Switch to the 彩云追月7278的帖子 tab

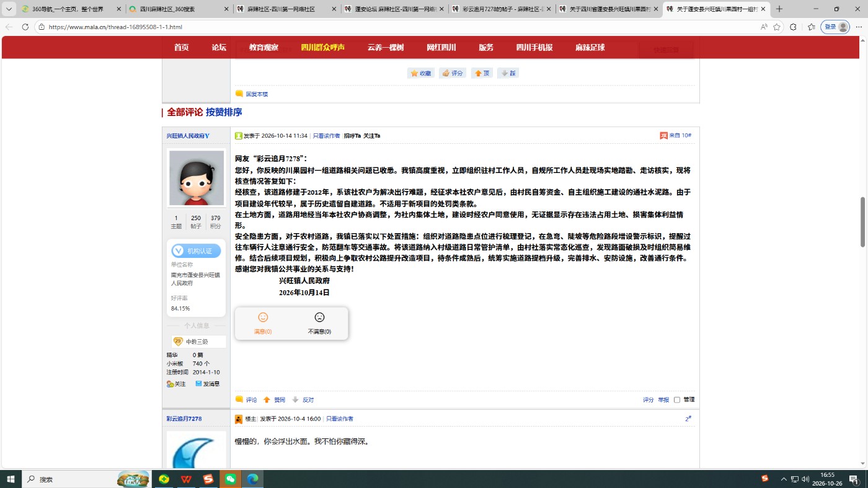tap(501, 9)
